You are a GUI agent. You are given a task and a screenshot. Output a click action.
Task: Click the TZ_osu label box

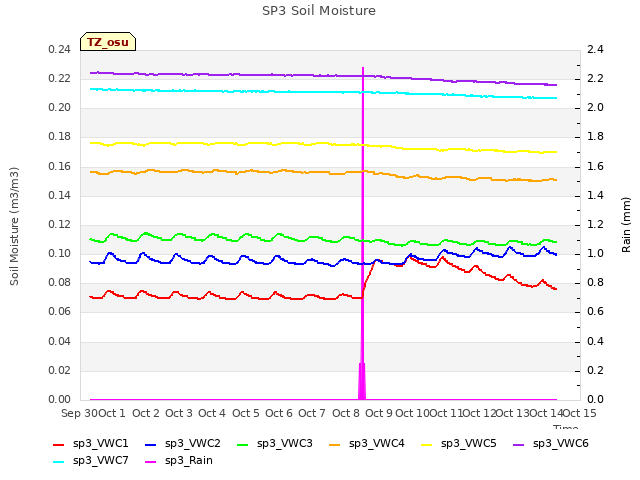(108, 42)
